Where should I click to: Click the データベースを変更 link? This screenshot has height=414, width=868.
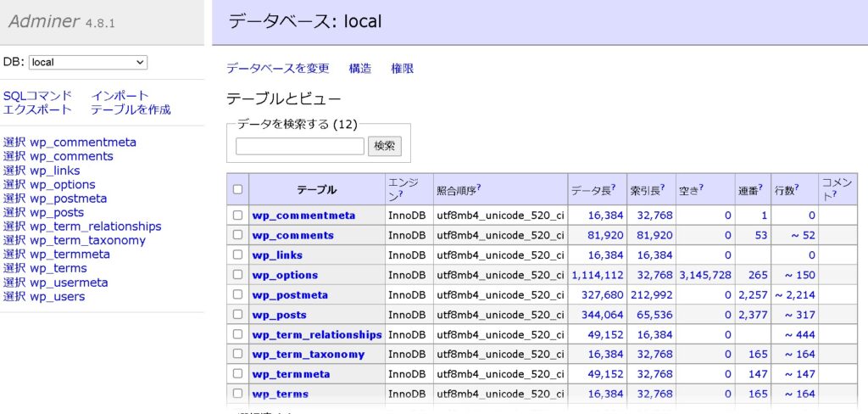pos(277,69)
